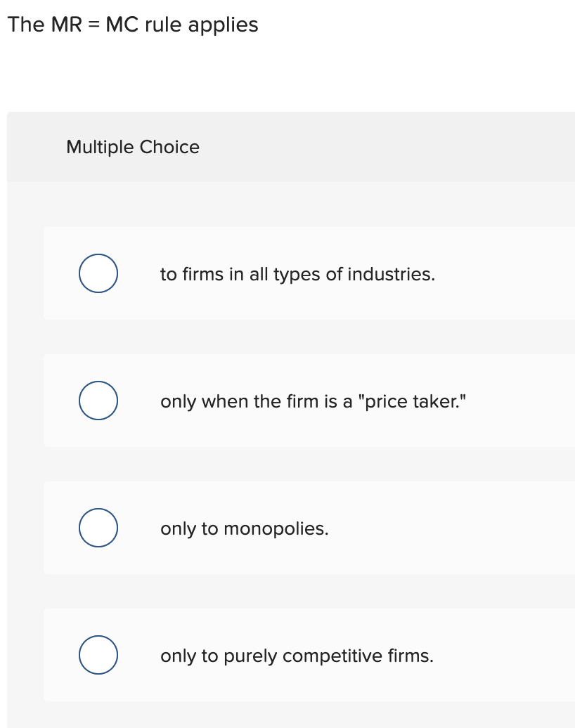Click the answer text 'only to purely competitive firms.'
This screenshot has height=728, width=575.
tap(296, 656)
